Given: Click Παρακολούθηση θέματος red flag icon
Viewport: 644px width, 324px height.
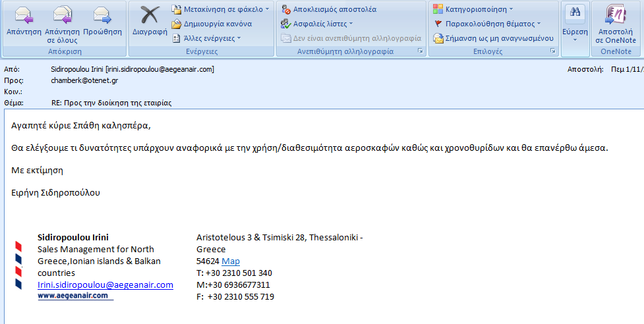Looking at the screenshot, I should click(438, 24).
